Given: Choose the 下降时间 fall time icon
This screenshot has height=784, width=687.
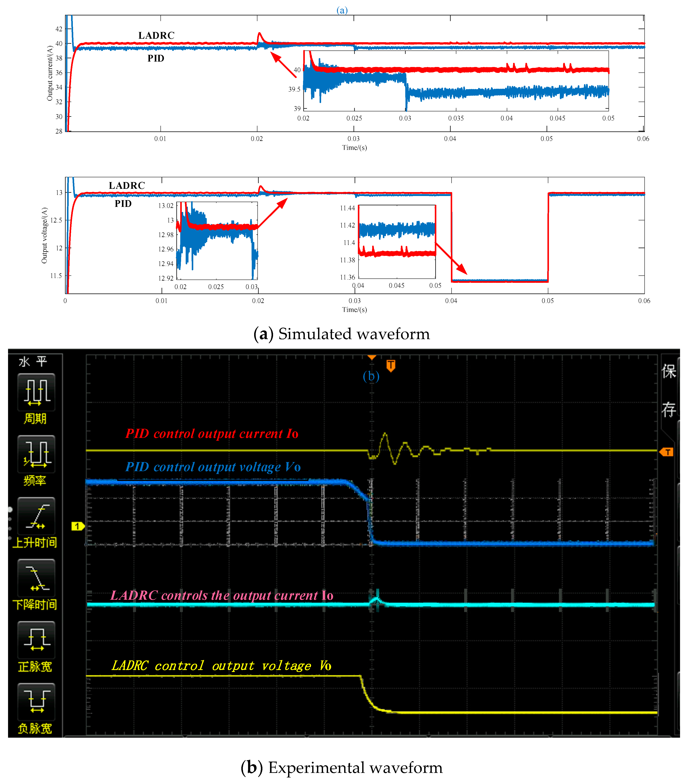Looking at the screenshot, I should [x=36, y=578].
